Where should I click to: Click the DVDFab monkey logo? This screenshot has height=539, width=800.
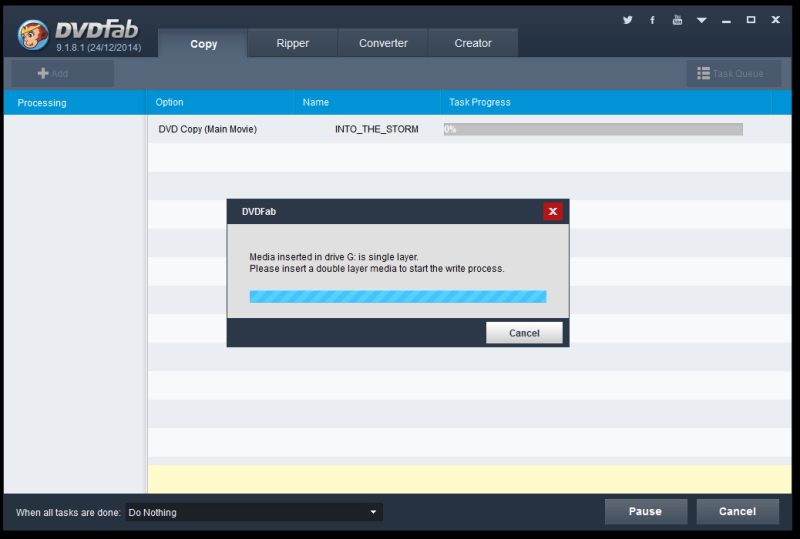pos(33,35)
